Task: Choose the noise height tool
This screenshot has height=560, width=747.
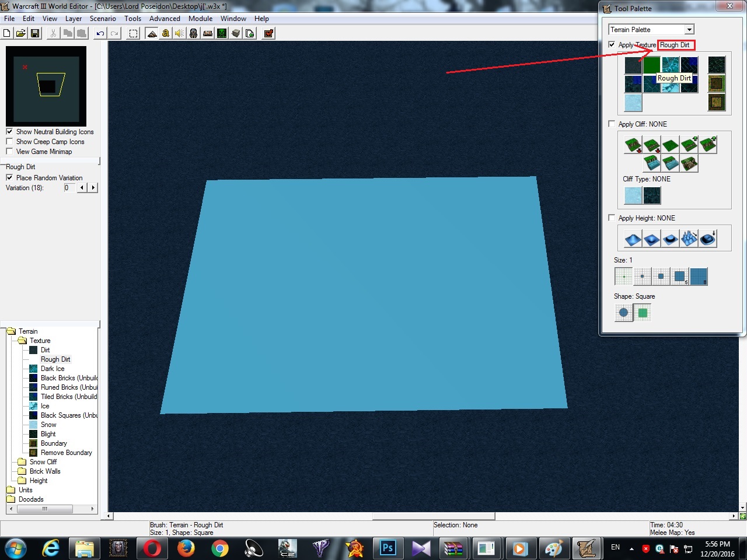Action: click(689, 238)
